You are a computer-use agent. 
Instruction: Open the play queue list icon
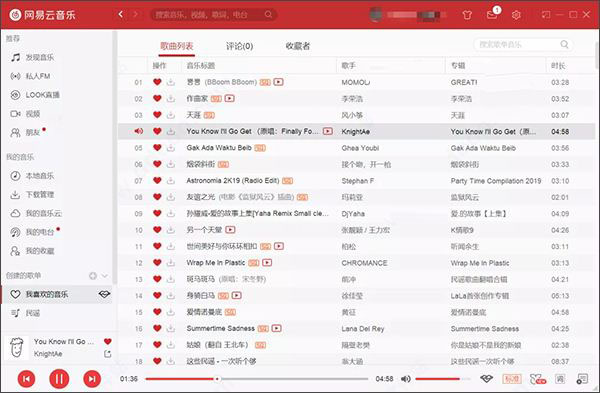pyautogui.click(x=582, y=379)
